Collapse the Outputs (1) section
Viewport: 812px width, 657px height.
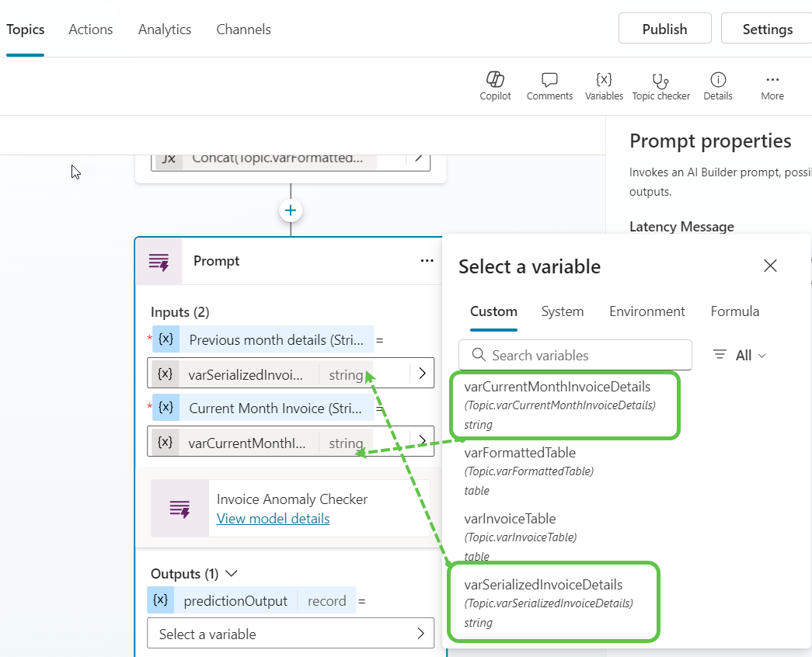[231, 574]
